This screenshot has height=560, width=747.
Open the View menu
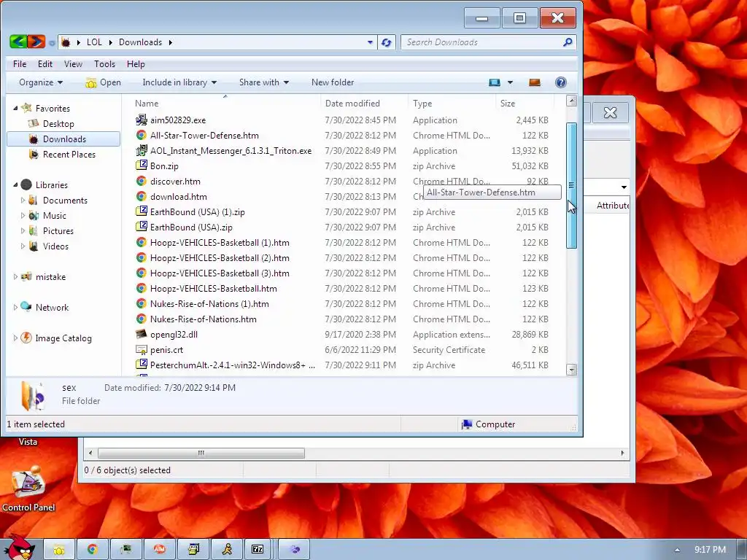pos(74,64)
